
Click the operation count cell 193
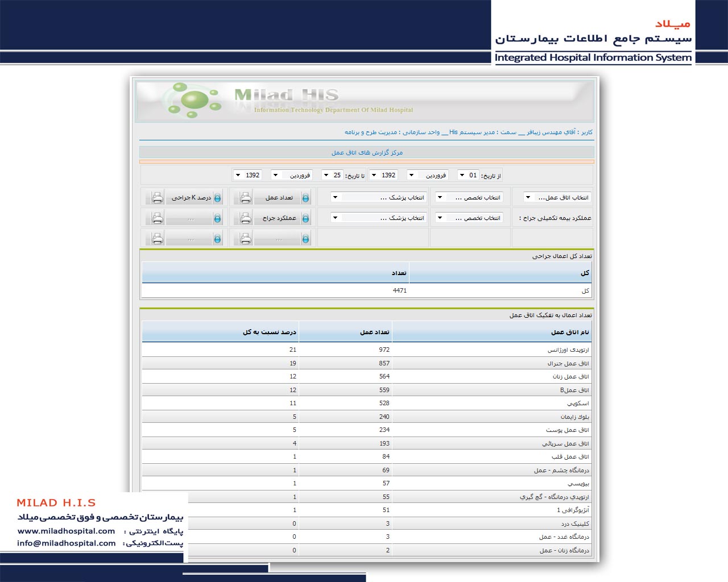[384, 443]
